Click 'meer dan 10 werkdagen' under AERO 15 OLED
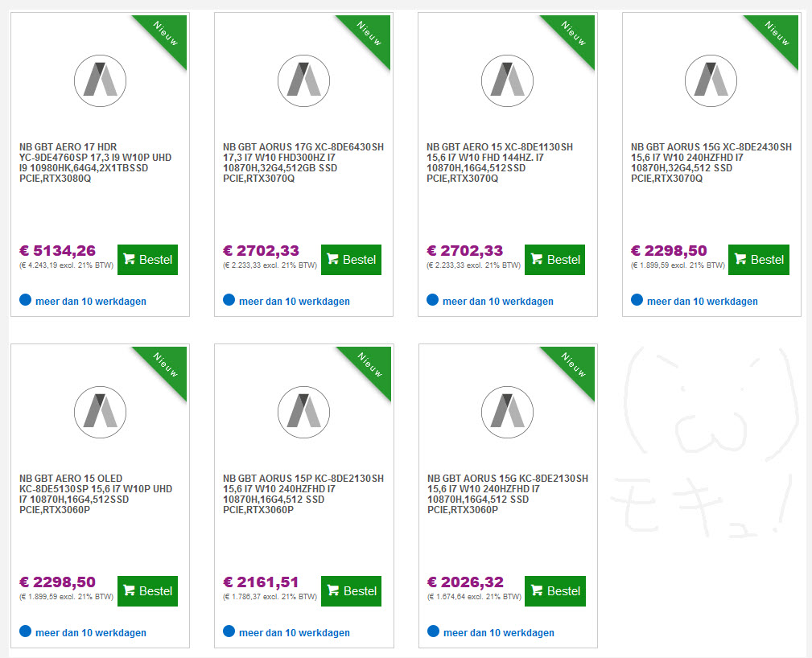 coord(91,632)
